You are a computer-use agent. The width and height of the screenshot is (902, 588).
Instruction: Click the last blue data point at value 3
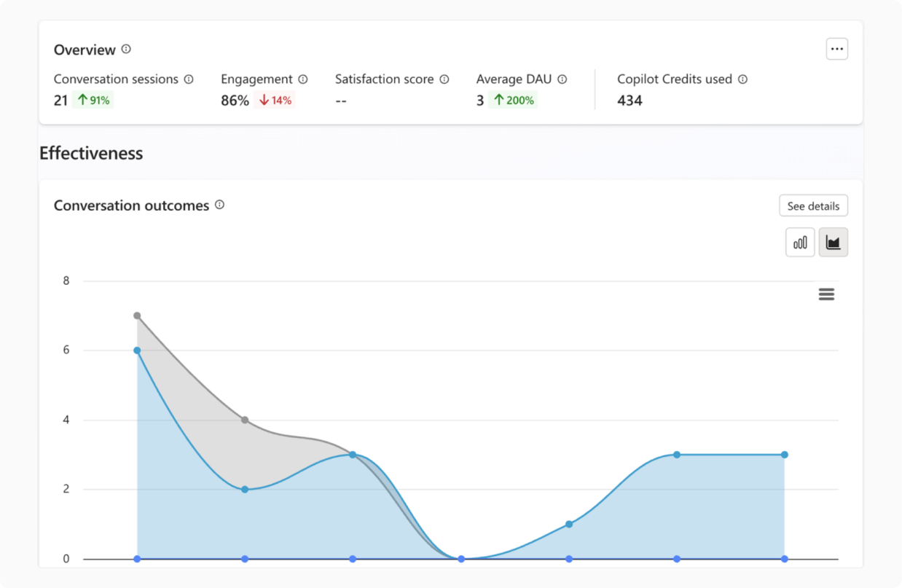(x=785, y=455)
